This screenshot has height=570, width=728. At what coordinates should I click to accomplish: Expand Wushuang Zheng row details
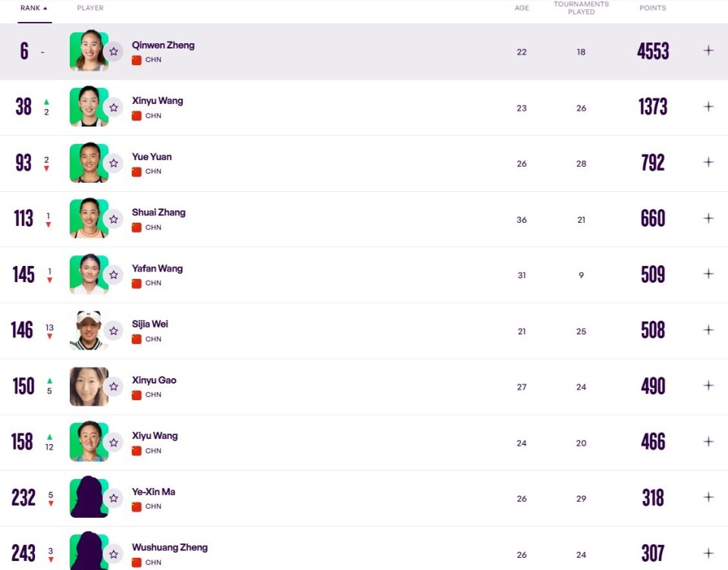tap(708, 553)
